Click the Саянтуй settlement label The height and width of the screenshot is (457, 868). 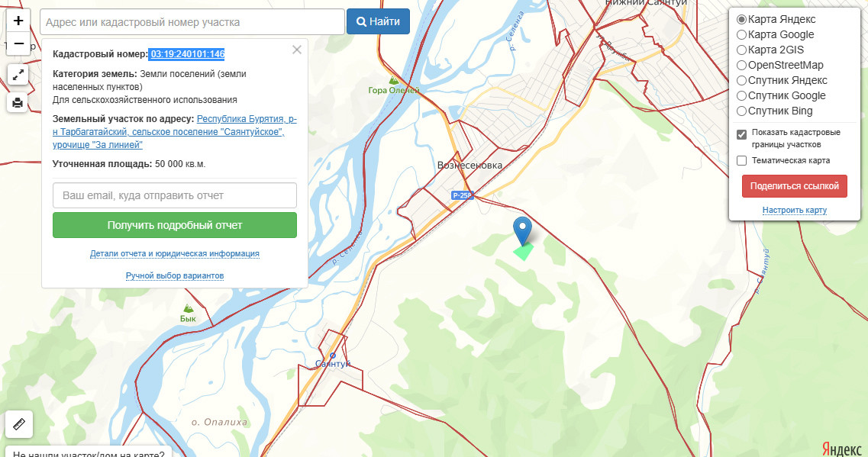[333, 363]
